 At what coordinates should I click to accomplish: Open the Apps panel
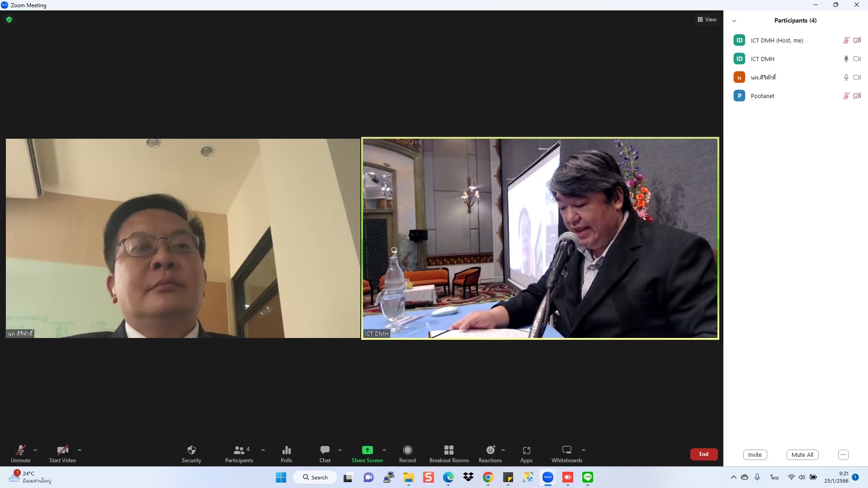pos(526,453)
